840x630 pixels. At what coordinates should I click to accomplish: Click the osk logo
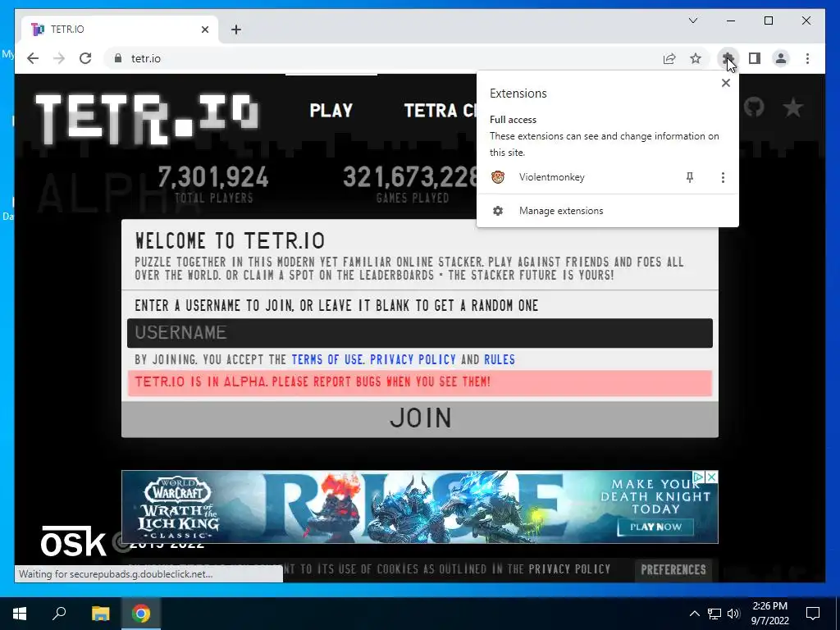(x=73, y=541)
